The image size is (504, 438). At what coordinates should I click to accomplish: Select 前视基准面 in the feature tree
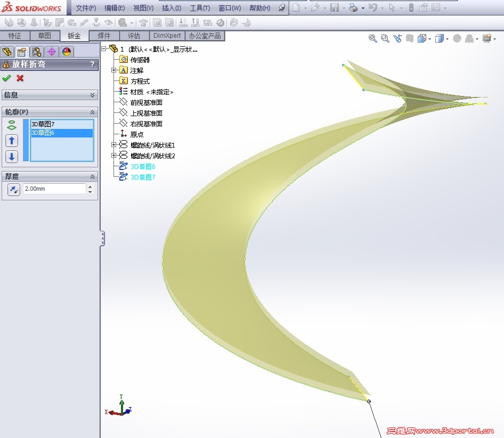coord(147,103)
